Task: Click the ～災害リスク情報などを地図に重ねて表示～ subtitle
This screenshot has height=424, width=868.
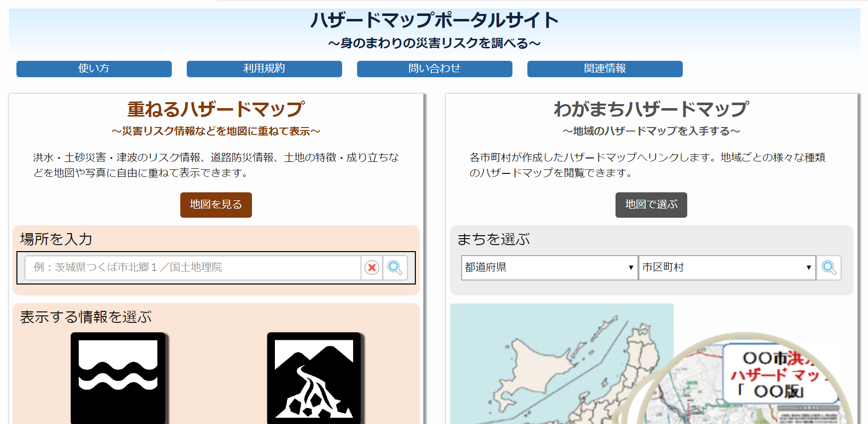Action: pos(216,131)
